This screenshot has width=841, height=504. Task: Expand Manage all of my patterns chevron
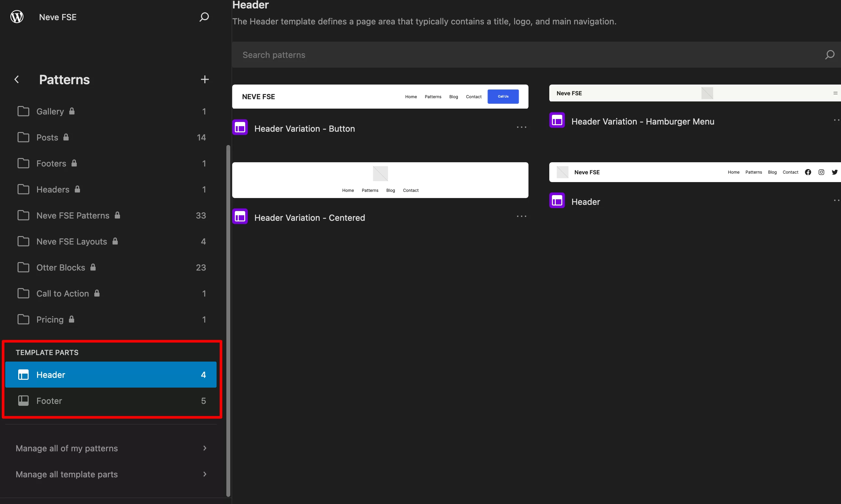[205, 448]
